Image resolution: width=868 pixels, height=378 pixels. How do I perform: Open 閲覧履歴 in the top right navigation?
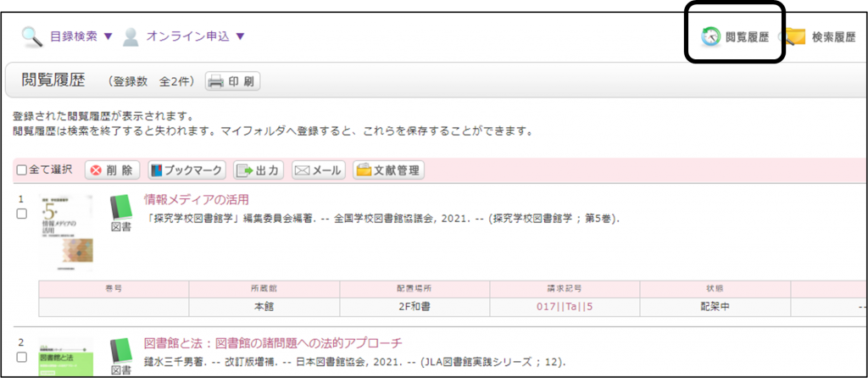click(748, 37)
